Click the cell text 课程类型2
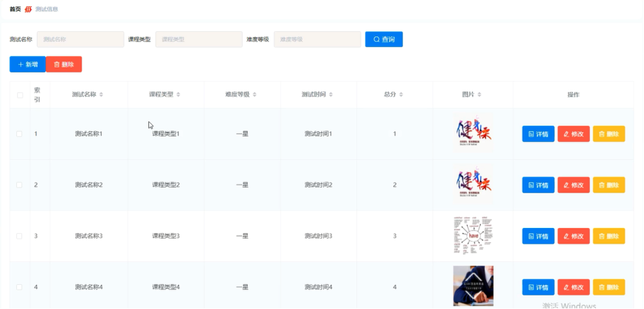 click(x=166, y=185)
